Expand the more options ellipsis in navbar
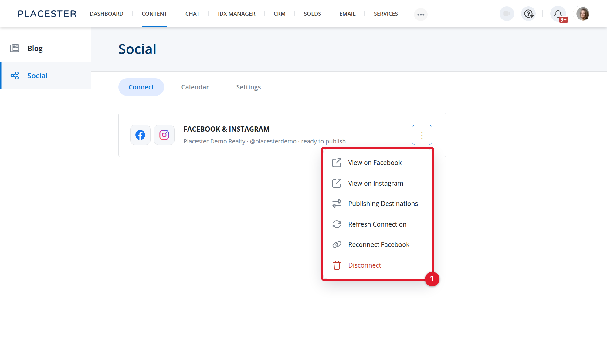Screen dimensions: 607x364 click(x=421, y=14)
